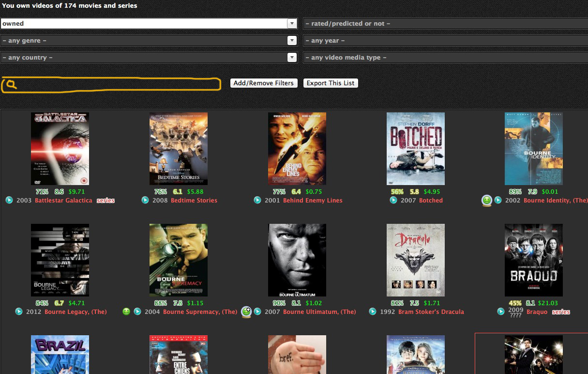
Task: Click 8.6 score under Battlestar Galactica
Action: tap(59, 192)
